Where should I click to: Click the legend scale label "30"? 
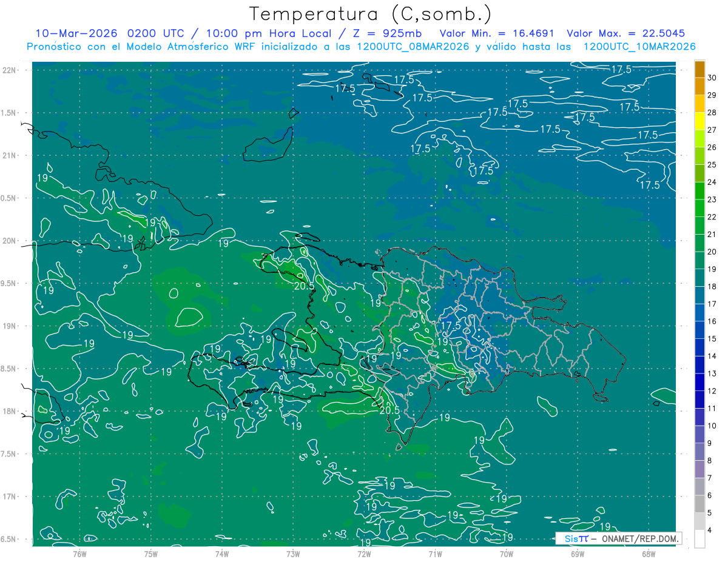(x=712, y=77)
